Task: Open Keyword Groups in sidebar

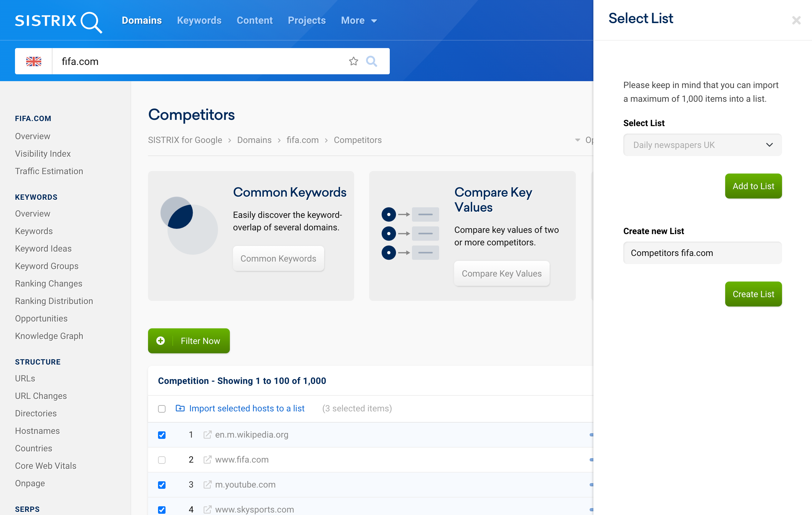Action: [x=47, y=266]
